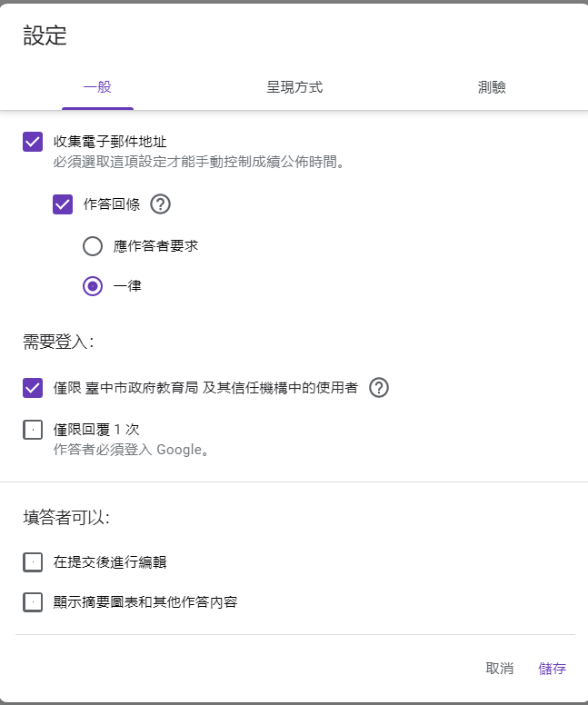The height and width of the screenshot is (705, 588).
Task: Click the 需要登入 section heading
Action: 58,343
